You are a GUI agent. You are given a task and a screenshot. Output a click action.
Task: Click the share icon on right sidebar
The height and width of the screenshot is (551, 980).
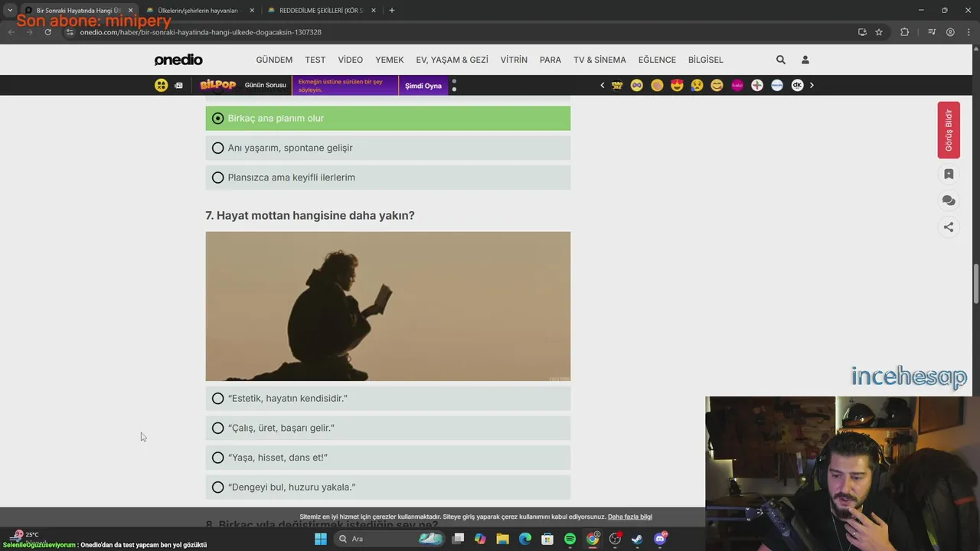(x=949, y=227)
